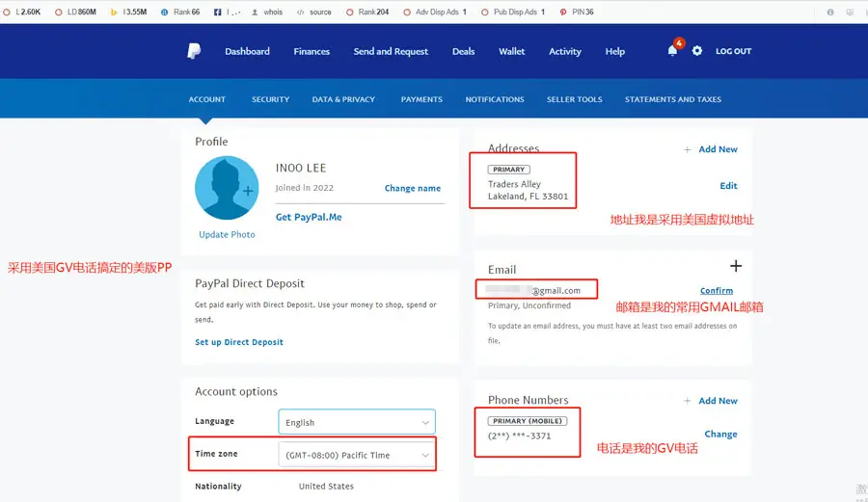Image resolution: width=868 pixels, height=502 pixels.
Task: Open the Activity page
Action: coord(565,51)
